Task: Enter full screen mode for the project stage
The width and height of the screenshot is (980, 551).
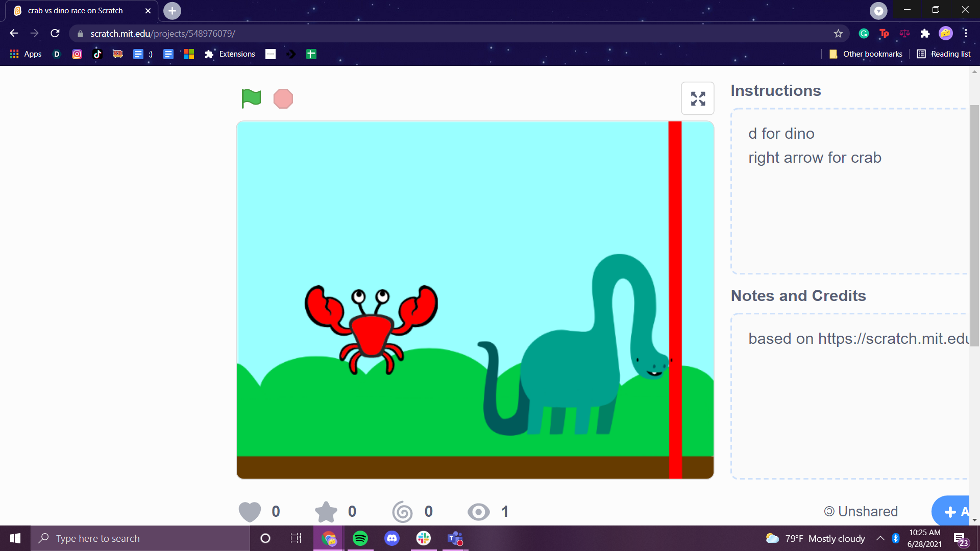Action: point(697,98)
